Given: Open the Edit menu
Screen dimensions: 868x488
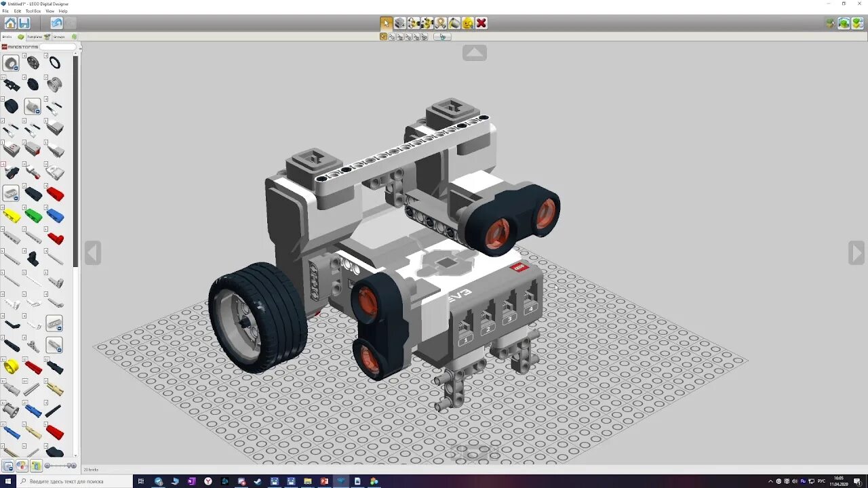Looking at the screenshot, I should 18,11.
